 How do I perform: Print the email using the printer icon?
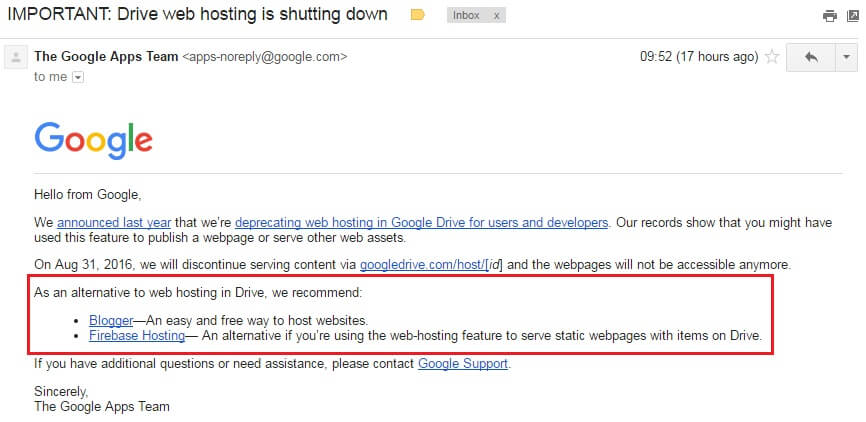(x=829, y=16)
